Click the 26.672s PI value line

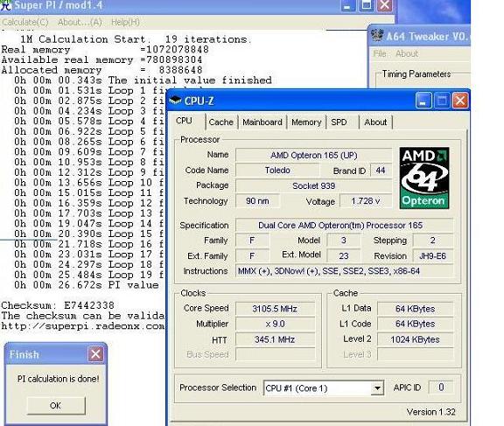[x=87, y=285]
